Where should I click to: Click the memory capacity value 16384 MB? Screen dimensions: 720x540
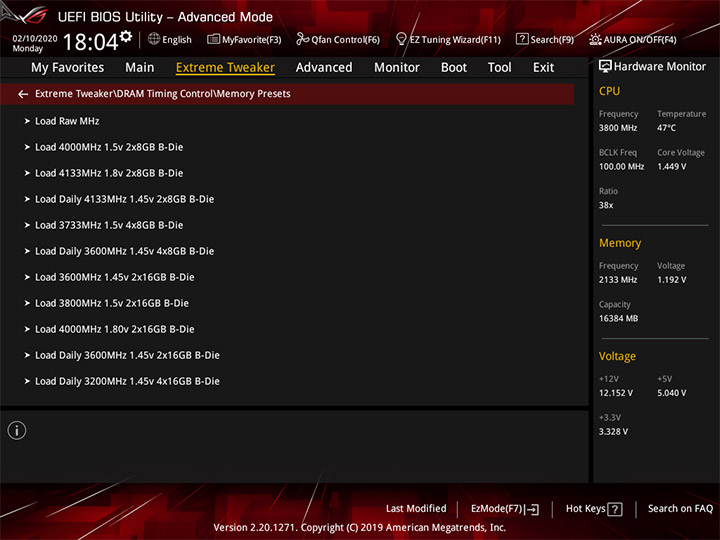[x=618, y=319]
